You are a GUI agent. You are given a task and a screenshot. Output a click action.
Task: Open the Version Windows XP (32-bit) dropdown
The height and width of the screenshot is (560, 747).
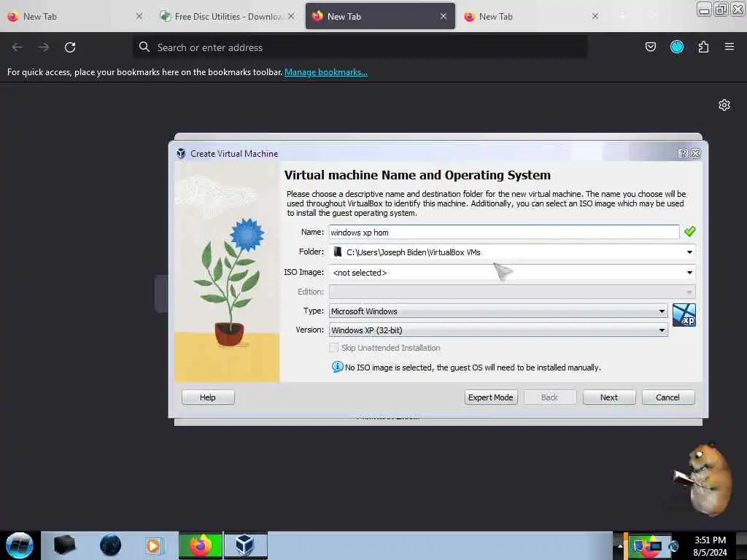[x=498, y=330]
